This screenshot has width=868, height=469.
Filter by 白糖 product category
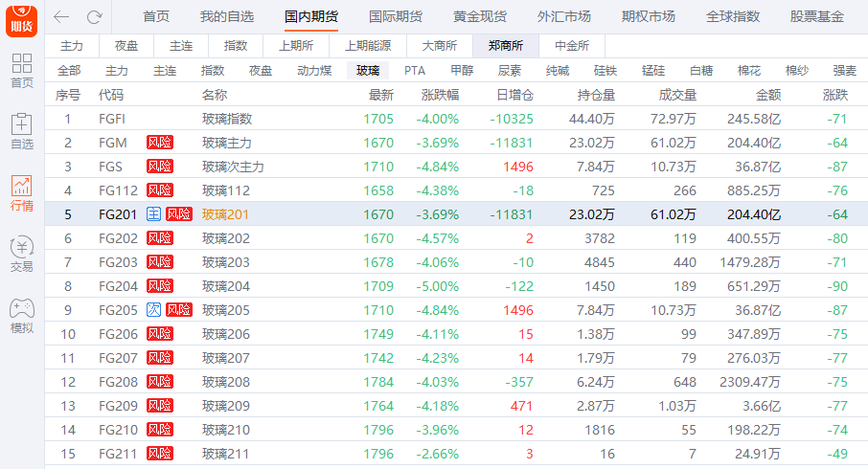click(x=701, y=71)
